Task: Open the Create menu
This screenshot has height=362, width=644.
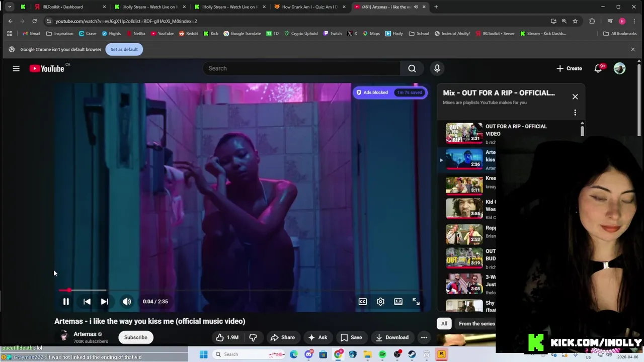Action: [x=569, y=68]
